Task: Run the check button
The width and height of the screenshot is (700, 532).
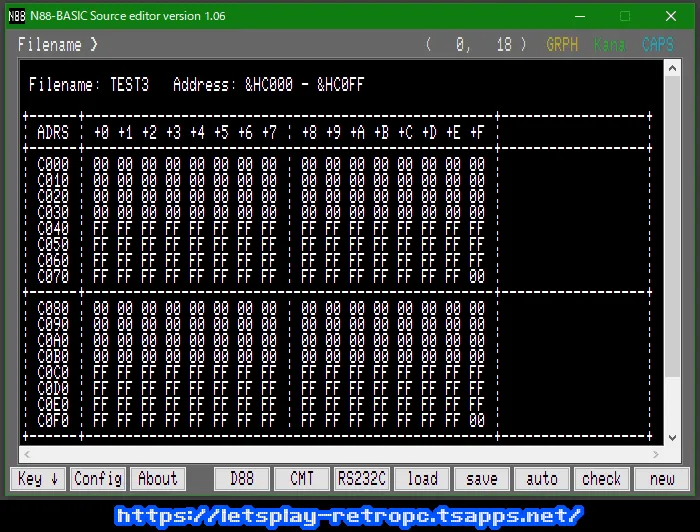Action: 602,479
